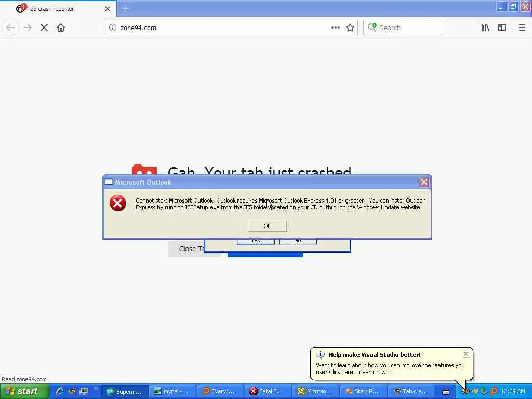This screenshot has height=399, width=532.
Task: Expand Quick Launch overflow chevron
Action: (x=96, y=389)
